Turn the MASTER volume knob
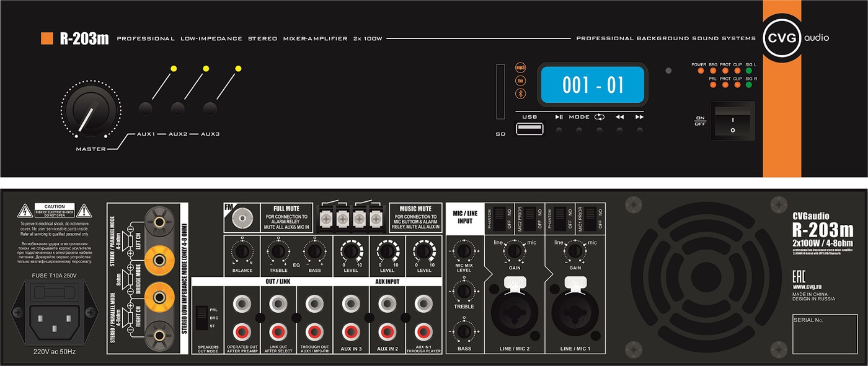Viewport: 868px width, 366px height. 91,111
